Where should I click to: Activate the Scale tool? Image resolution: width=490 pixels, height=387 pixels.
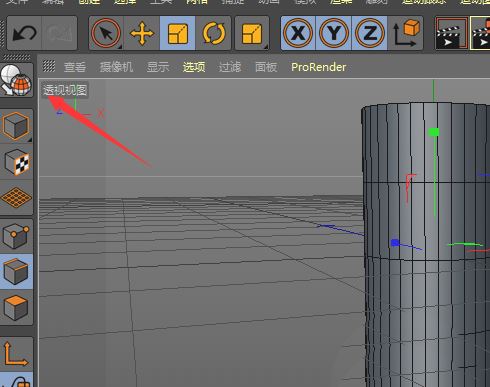click(178, 33)
